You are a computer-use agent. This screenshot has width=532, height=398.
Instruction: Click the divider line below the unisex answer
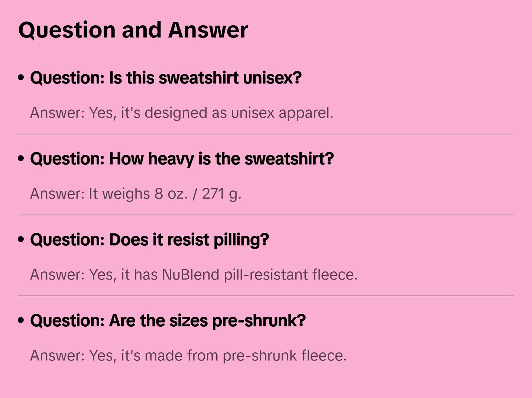[266, 134]
